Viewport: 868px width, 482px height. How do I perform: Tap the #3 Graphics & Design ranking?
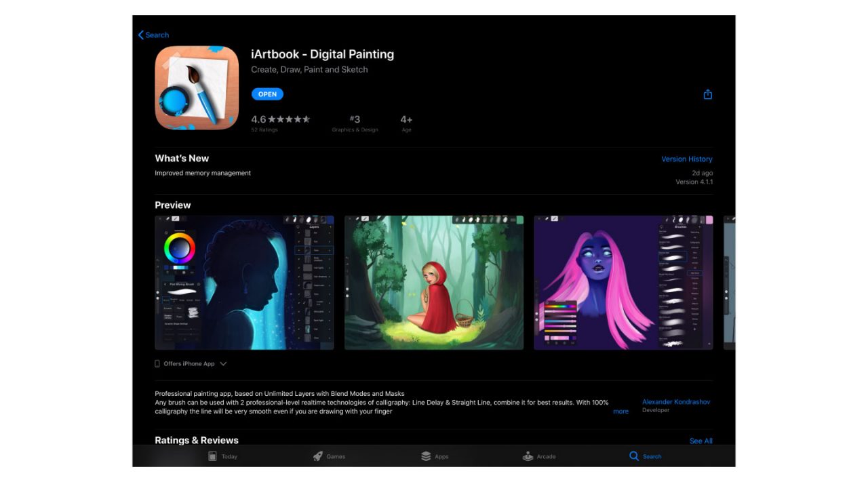click(355, 123)
